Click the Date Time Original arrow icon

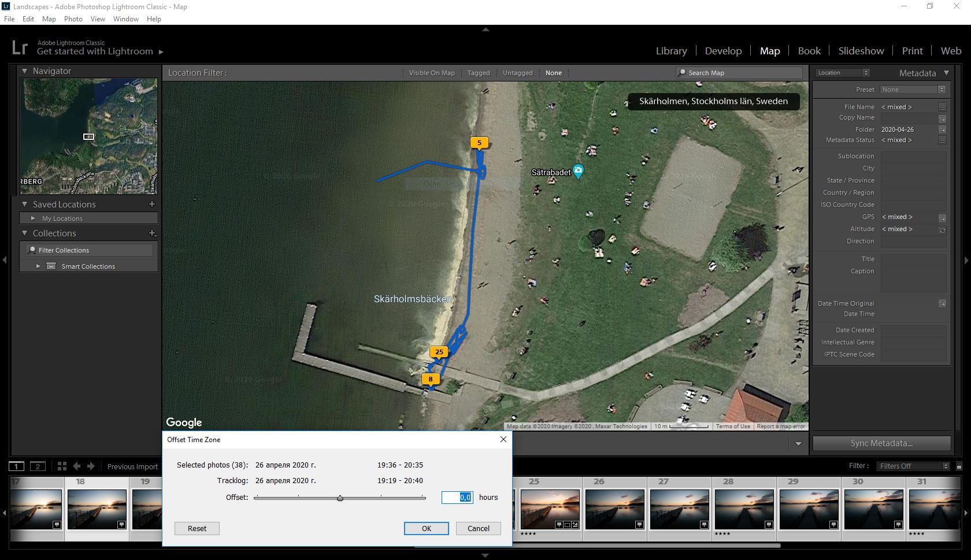942,303
